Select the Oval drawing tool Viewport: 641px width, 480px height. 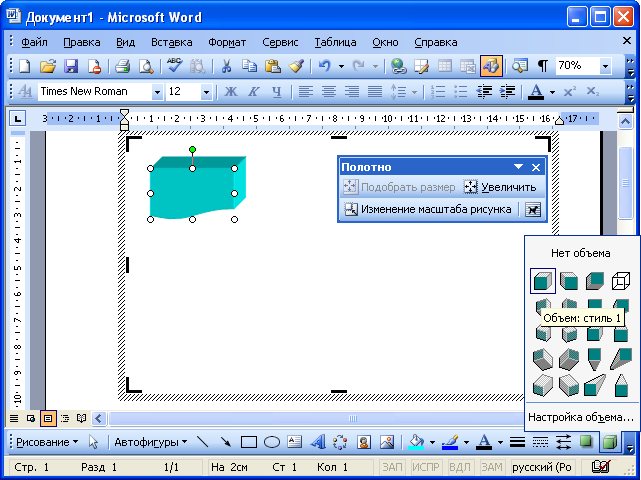(x=271, y=441)
